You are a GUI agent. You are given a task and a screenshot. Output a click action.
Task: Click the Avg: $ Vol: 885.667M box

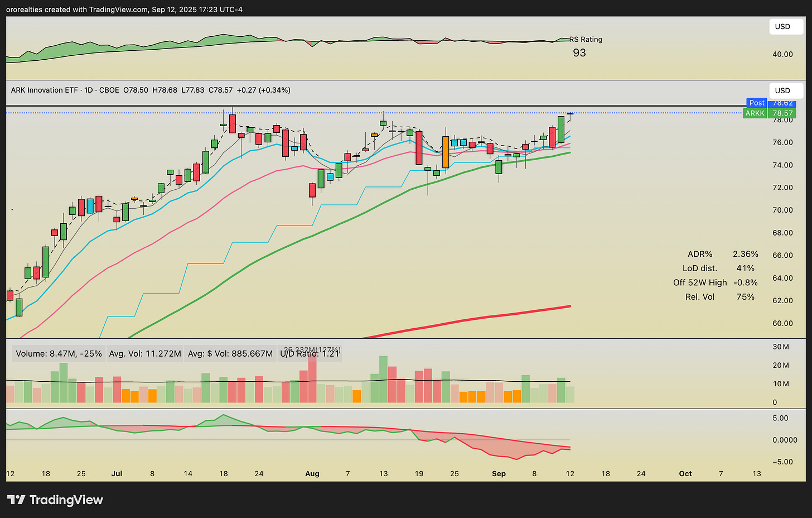point(230,353)
